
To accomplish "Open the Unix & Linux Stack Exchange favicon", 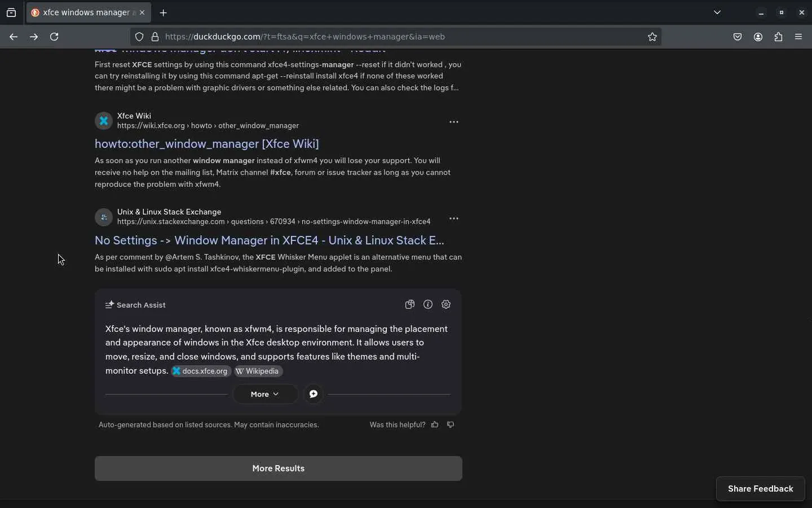I will [x=104, y=217].
